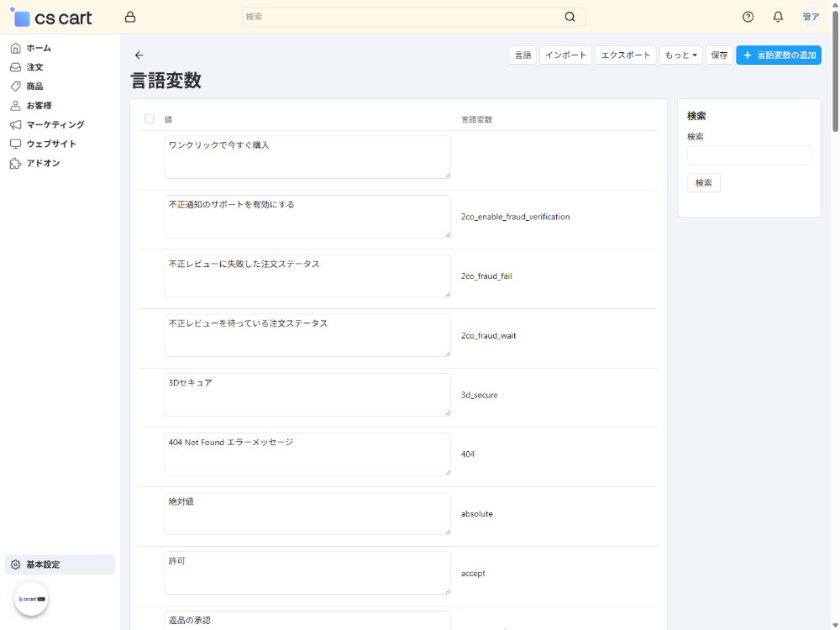Viewport: 840px width, 630px height.
Task: Click the back arrow above 言語変数
Action: tap(139, 55)
